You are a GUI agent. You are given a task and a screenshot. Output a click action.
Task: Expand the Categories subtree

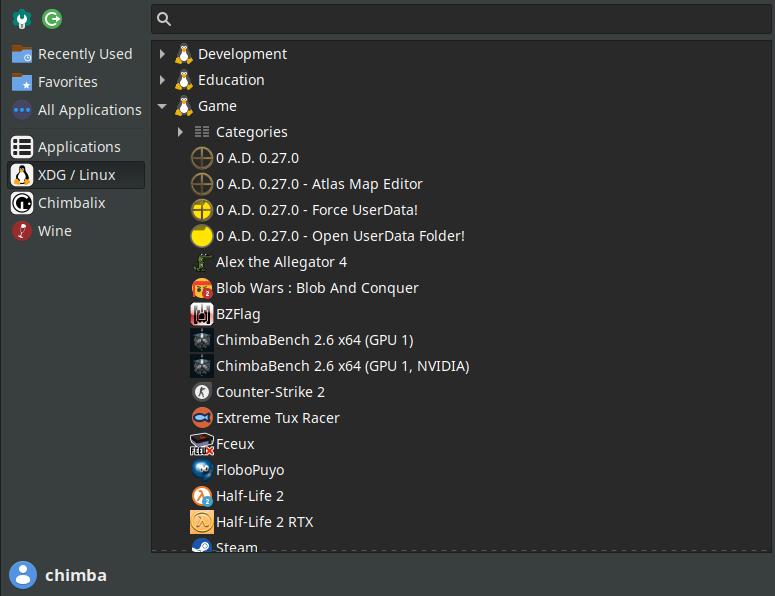click(181, 132)
